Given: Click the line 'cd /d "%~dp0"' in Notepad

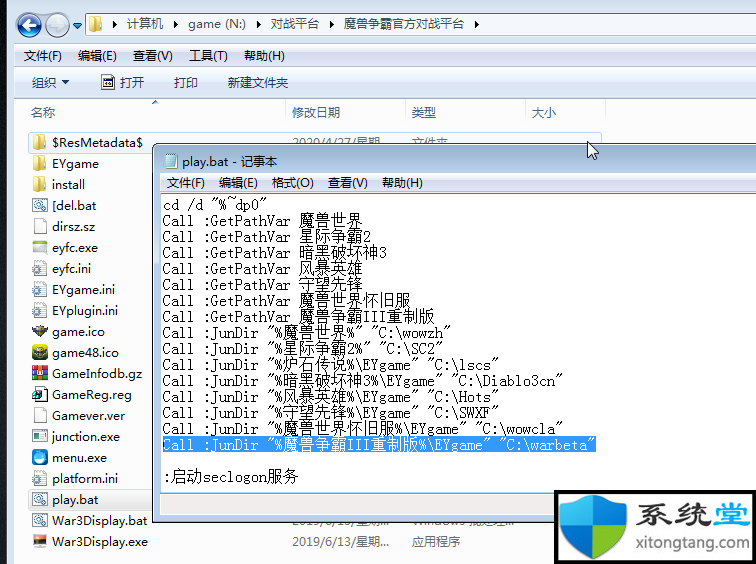Looking at the screenshot, I should coord(215,205).
